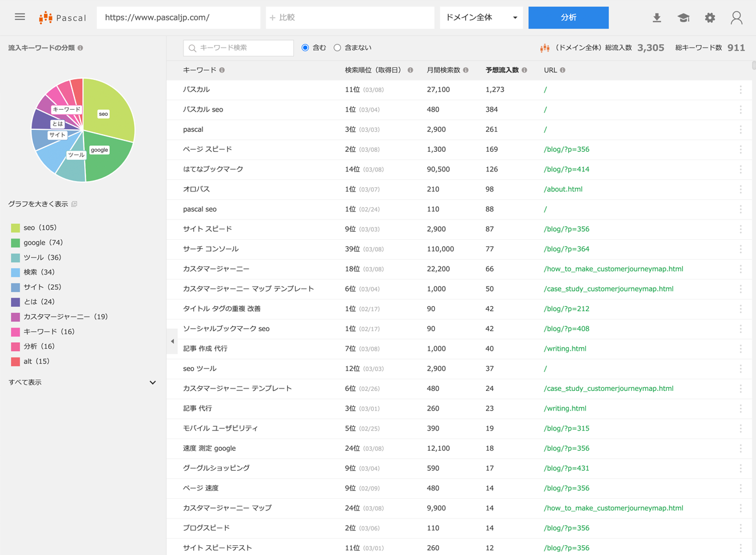Open the hamburger menu
Screen dimensions: 756x555
coord(20,17)
